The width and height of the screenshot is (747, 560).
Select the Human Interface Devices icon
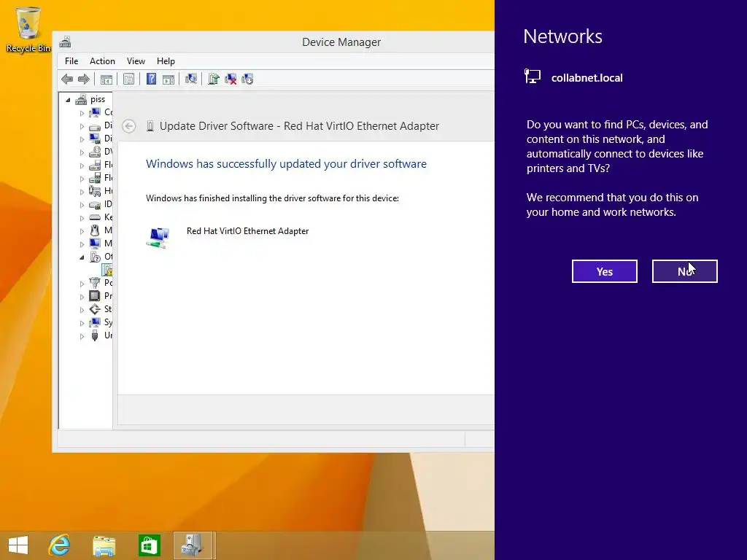[x=95, y=191]
